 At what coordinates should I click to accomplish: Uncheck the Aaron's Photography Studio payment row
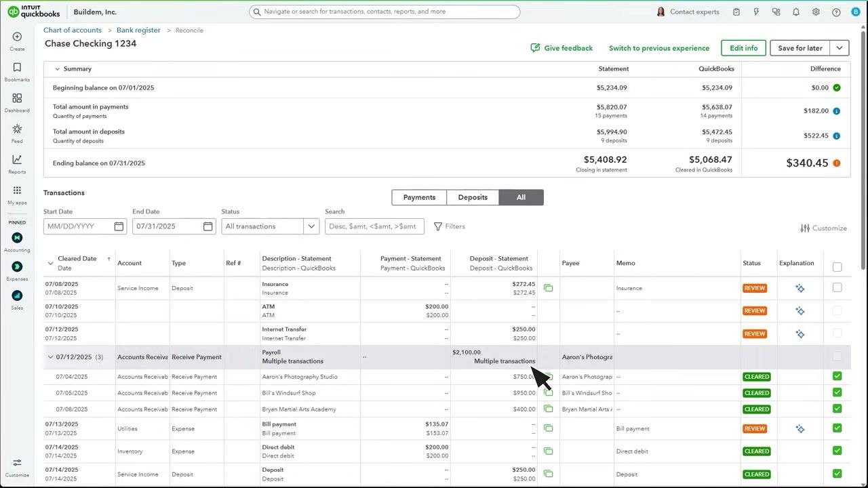pyautogui.click(x=837, y=376)
